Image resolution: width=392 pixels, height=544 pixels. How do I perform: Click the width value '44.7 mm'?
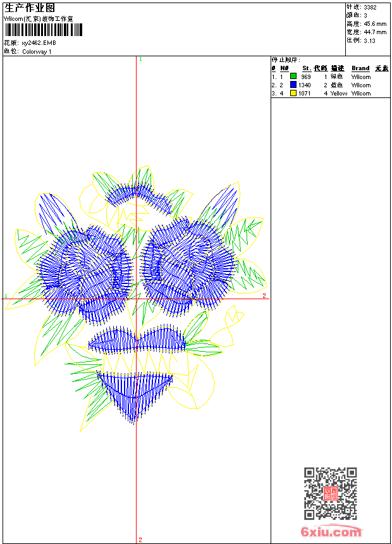click(375, 32)
